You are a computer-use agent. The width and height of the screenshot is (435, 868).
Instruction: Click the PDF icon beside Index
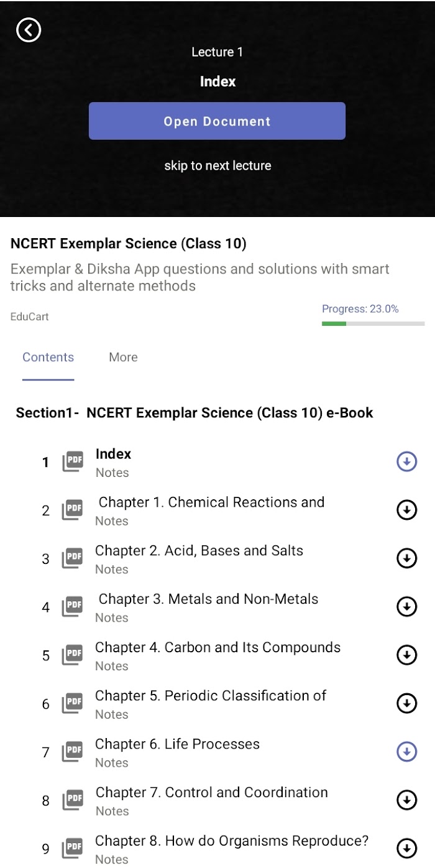pyautogui.click(x=73, y=462)
